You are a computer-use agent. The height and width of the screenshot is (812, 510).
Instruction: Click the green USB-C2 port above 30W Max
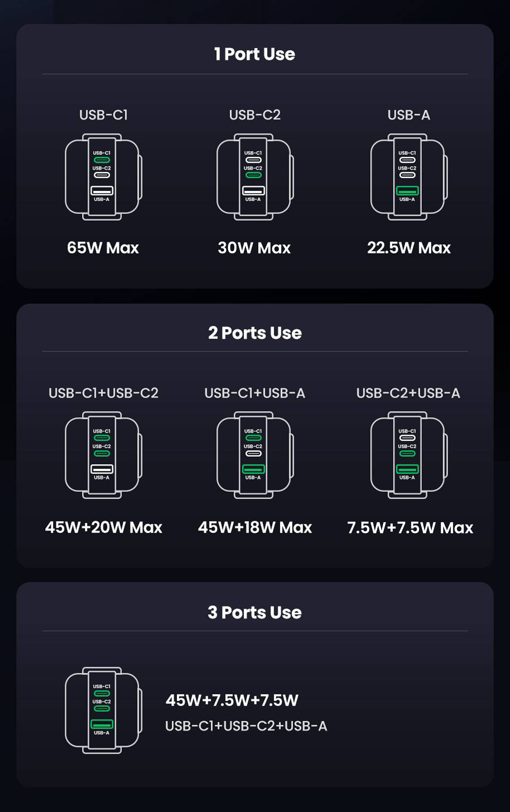point(253,175)
